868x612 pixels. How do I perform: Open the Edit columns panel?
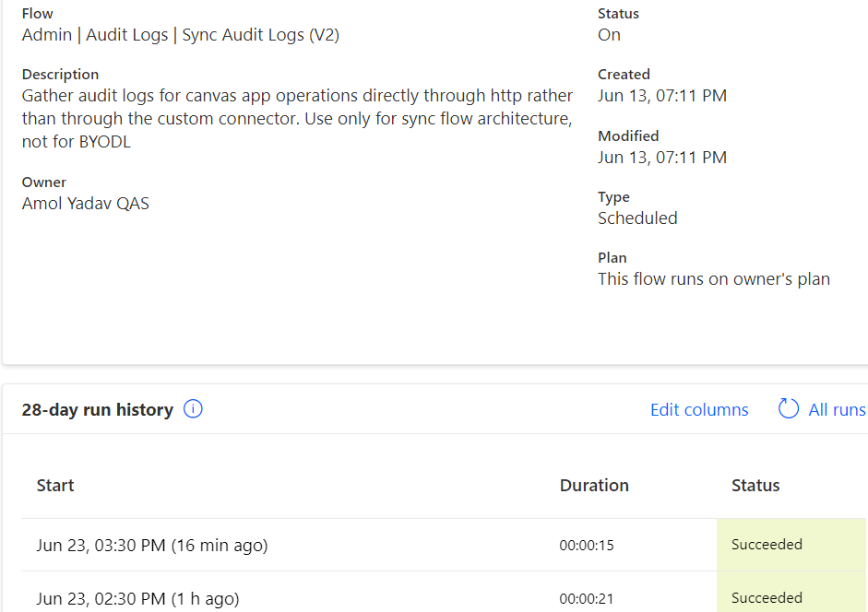point(698,408)
